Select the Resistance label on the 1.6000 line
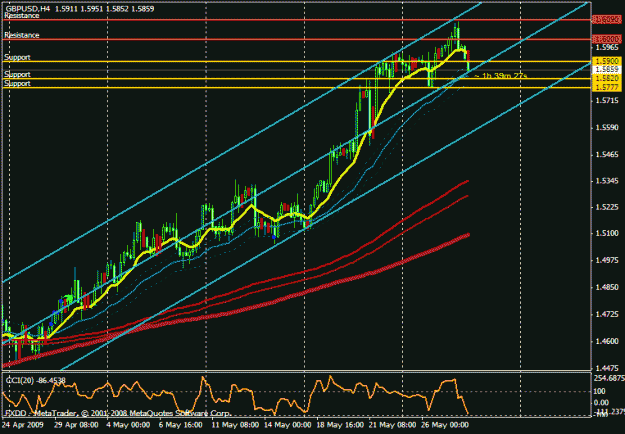This screenshot has width=625, height=434. [x=22, y=35]
